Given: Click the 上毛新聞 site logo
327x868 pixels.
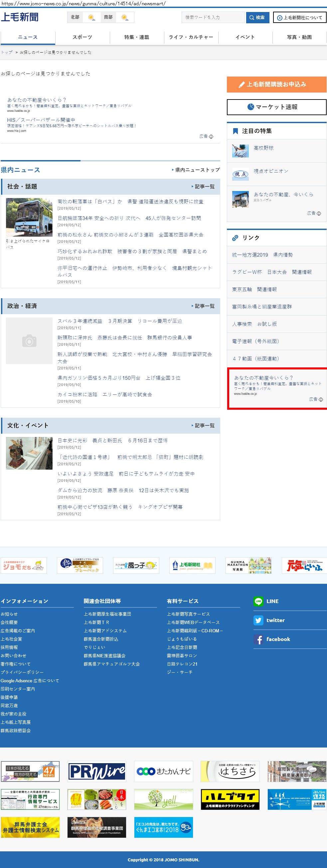Looking at the screenshot, I should [20, 17].
